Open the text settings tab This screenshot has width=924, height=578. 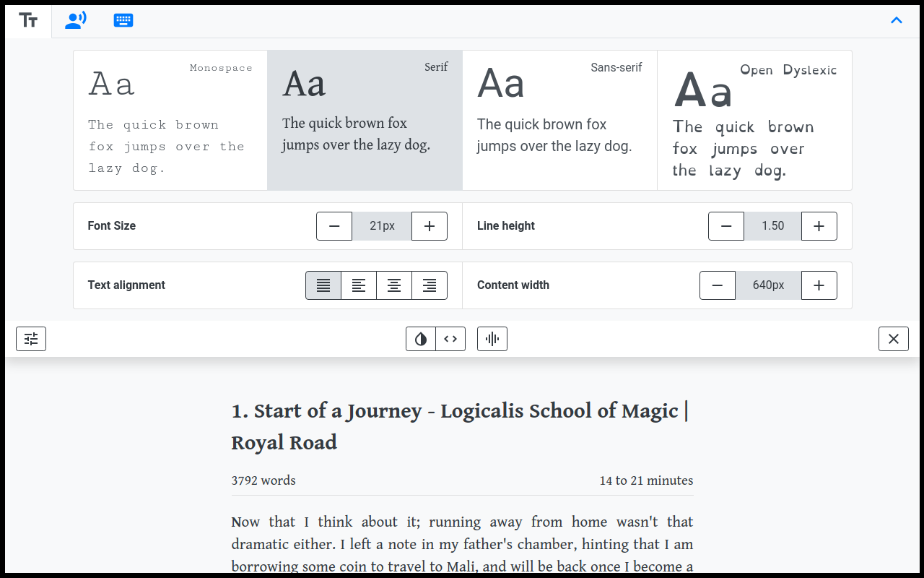[x=28, y=20]
